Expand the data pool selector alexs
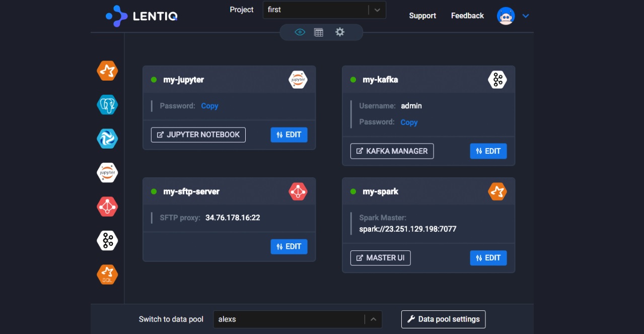 [x=297, y=319]
